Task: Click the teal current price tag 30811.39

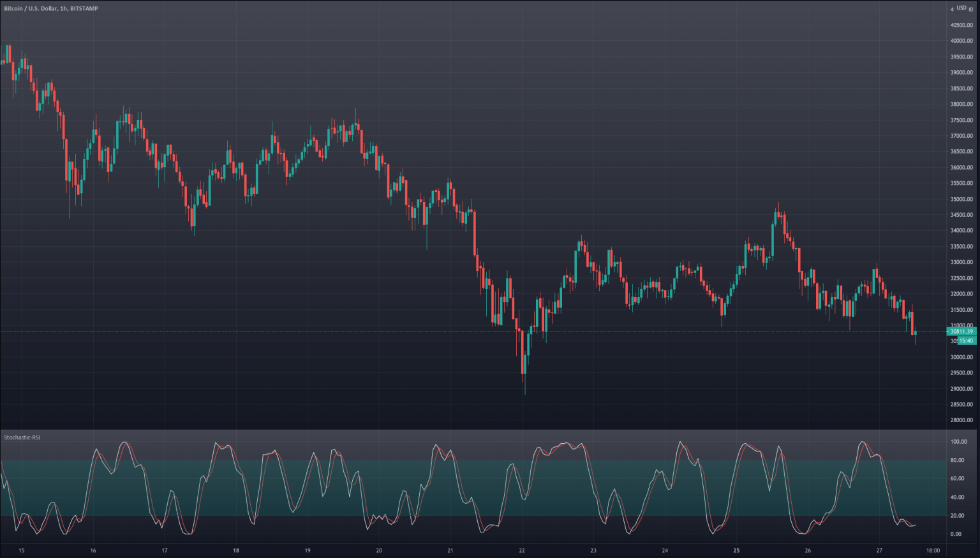Action: point(962,331)
